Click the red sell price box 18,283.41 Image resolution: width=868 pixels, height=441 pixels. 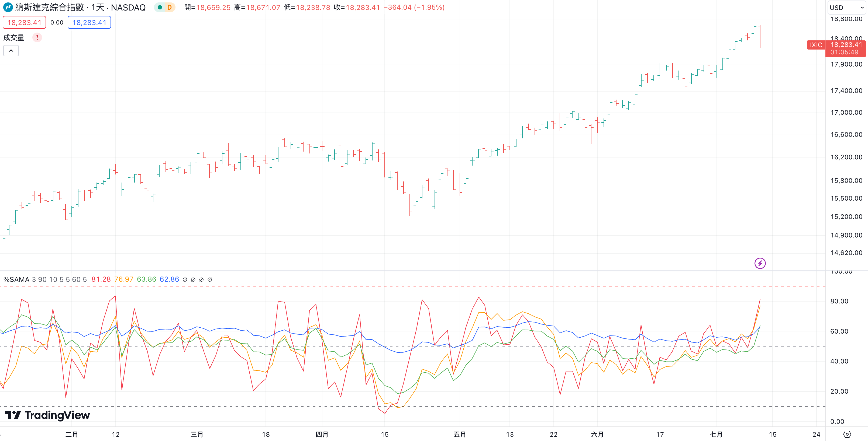pos(24,23)
